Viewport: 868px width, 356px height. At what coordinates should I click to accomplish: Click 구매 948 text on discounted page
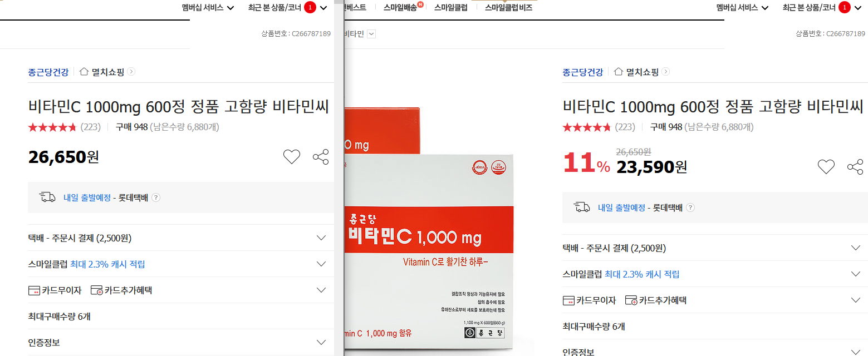point(666,127)
